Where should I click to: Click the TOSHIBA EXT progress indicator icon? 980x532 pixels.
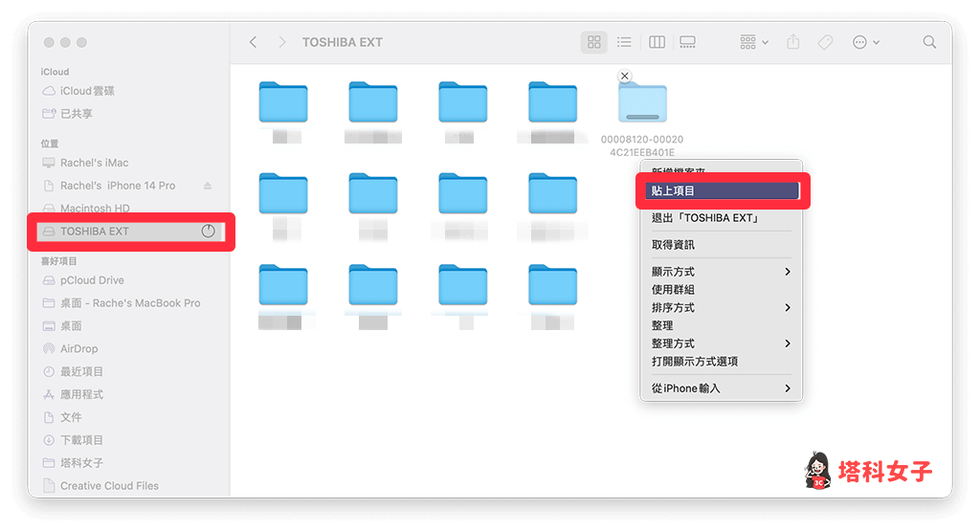208,232
